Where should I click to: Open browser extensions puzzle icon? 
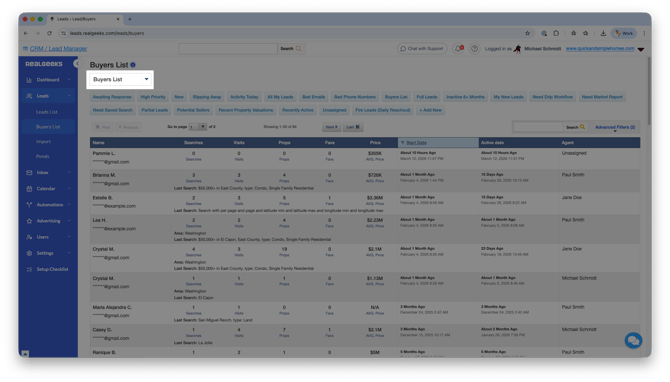pyautogui.click(x=556, y=33)
